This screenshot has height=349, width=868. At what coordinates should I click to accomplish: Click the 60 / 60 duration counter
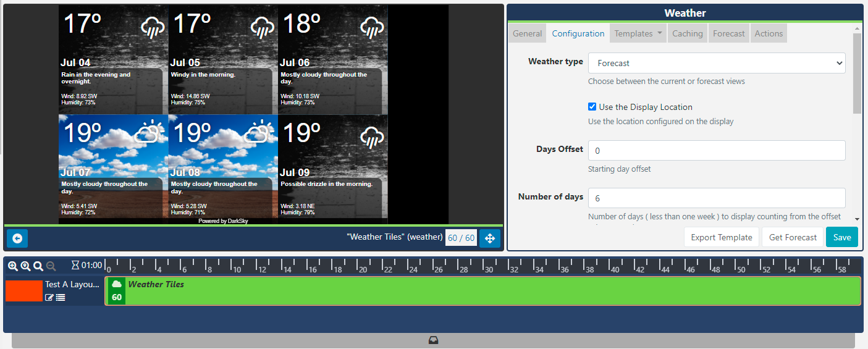coord(461,238)
